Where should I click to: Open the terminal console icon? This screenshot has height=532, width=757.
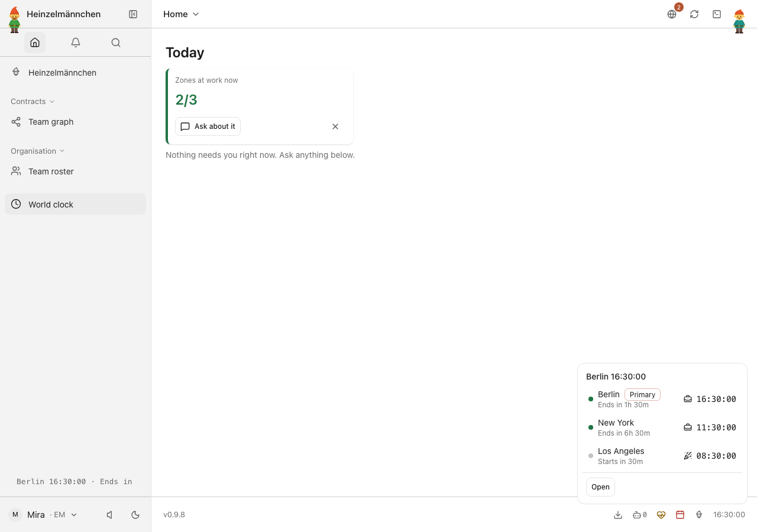click(717, 14)
